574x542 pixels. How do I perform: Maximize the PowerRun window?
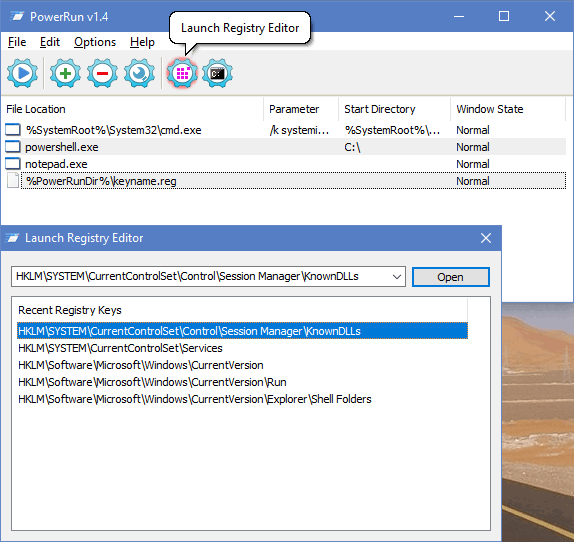point(504,16)
